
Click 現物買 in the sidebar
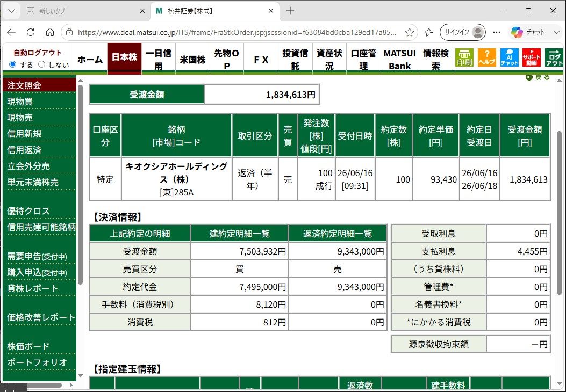pos(20,101)
